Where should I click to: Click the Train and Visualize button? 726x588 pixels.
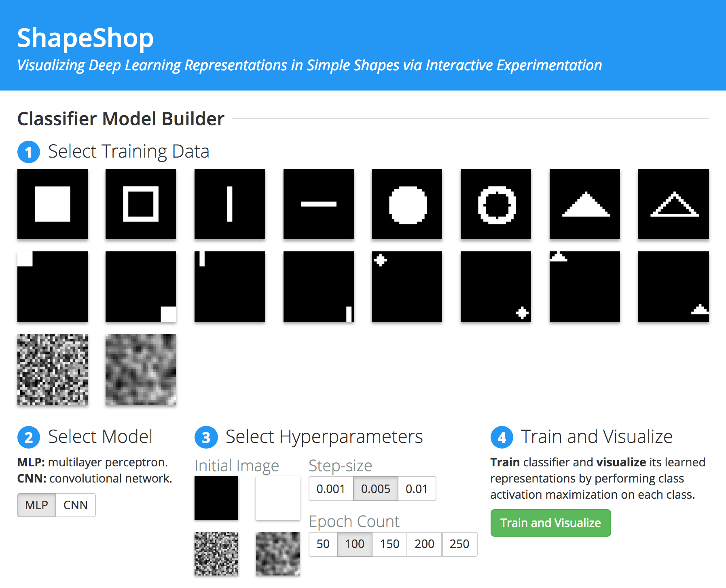tap(550, 523)
